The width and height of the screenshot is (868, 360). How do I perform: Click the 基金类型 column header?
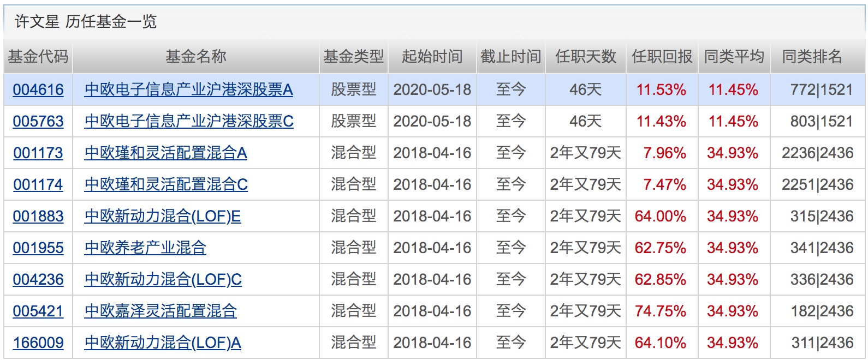(354, 56)
